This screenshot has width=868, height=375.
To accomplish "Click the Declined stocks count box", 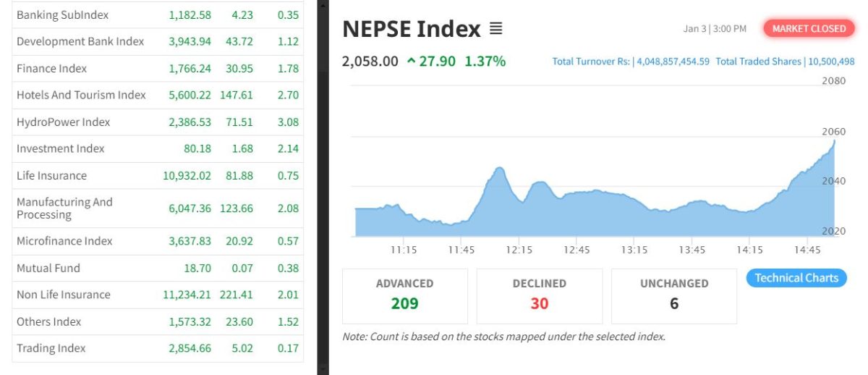I will (539, 295).
